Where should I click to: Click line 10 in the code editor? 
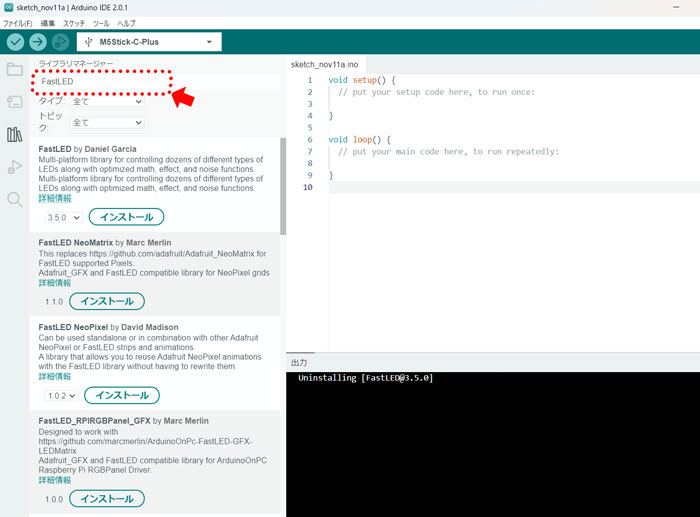pyautogui.click(x=513, y=187)
